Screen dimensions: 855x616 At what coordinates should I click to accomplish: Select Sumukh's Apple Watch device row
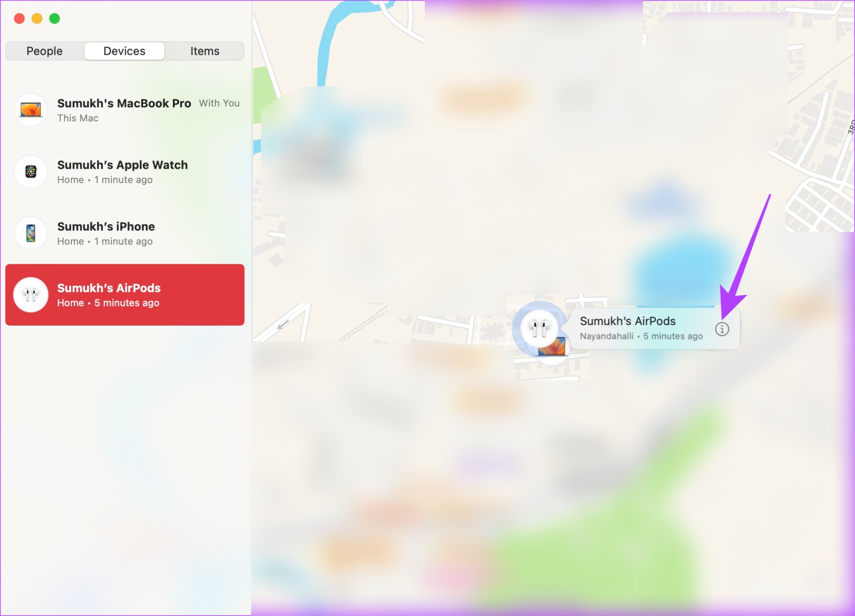pyautogui.click(x=125, y=172)
